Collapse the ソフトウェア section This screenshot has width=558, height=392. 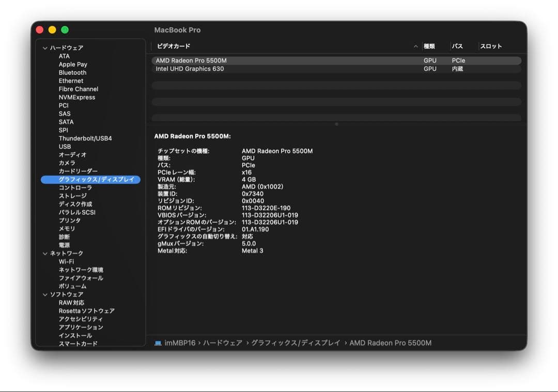tap(45, 294)
